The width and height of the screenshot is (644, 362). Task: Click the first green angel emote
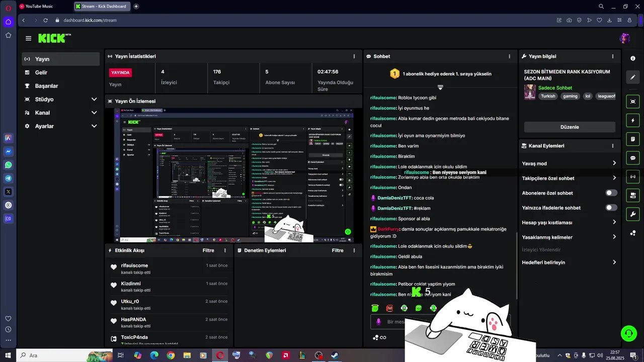point(375,308)
